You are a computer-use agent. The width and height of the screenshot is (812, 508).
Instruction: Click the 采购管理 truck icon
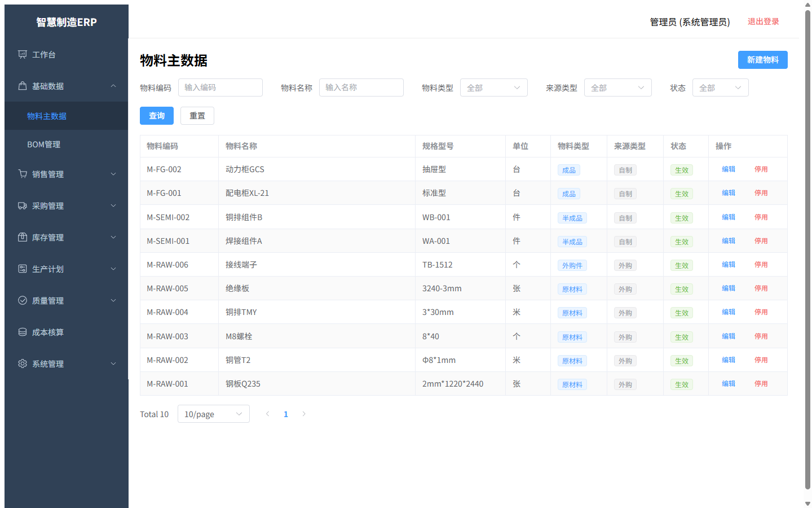pos(23,206)
